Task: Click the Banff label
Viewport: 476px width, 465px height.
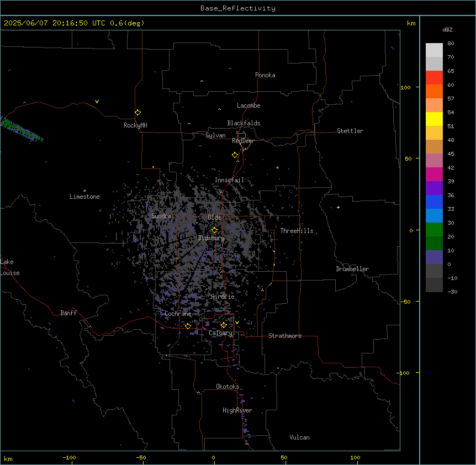Action: point(68,313)
